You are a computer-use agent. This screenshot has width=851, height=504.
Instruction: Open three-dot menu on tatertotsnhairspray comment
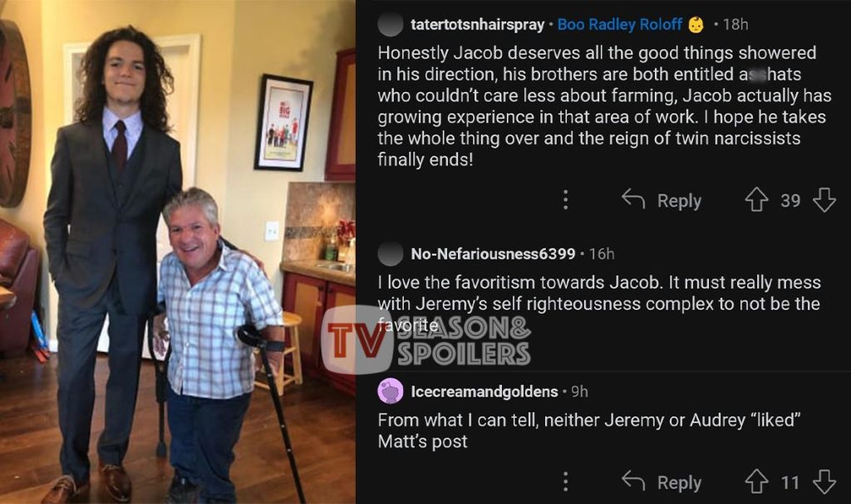tap(565, 199)
